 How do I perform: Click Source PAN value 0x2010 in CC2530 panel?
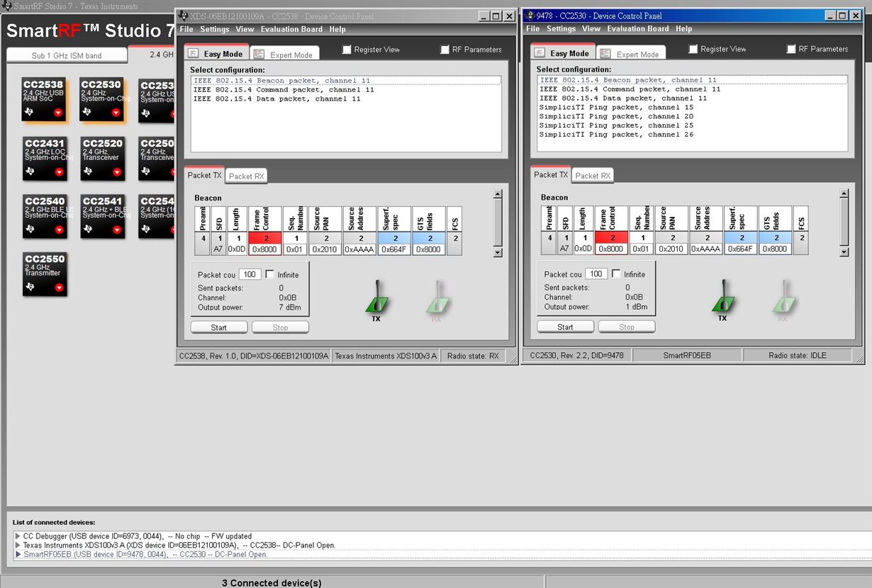[671, 249]
